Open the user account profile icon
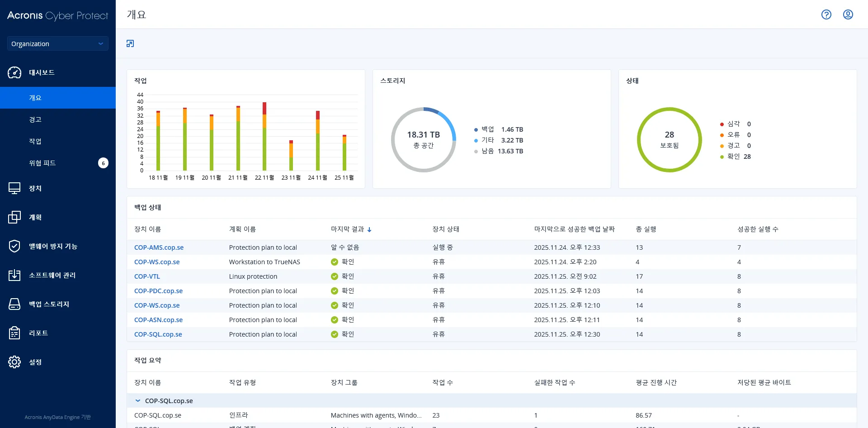 coord(848,14)
